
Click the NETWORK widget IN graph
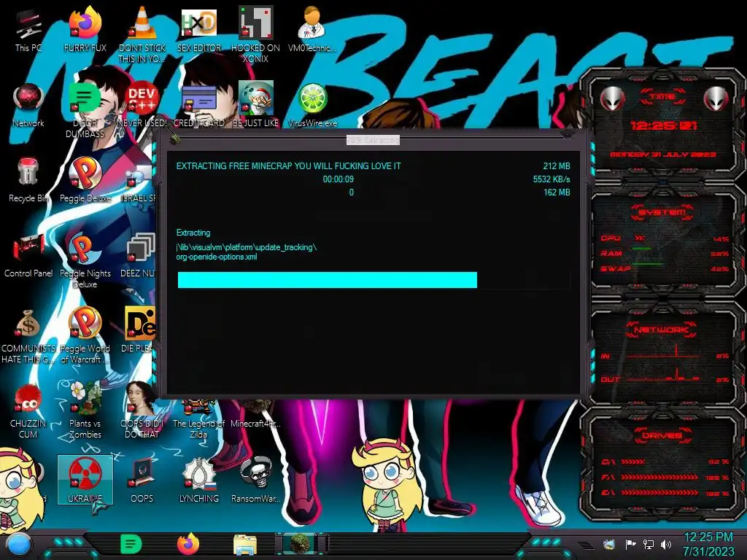click(x=665, y=353)
